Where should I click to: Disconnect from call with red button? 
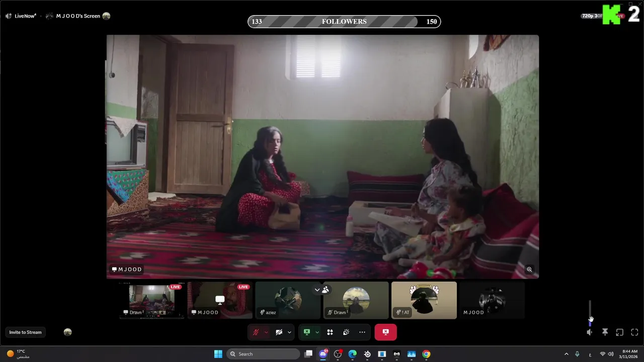click(x=385, y=332)
